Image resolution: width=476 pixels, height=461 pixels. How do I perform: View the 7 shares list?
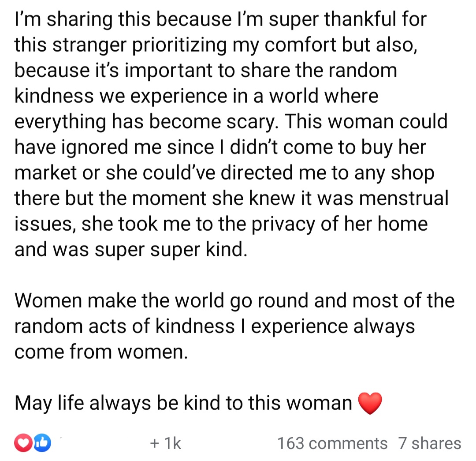(x=430, y=443)
